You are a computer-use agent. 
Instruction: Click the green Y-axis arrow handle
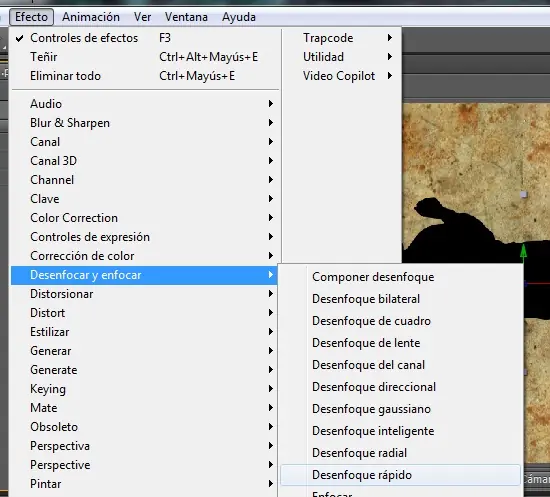523,251
